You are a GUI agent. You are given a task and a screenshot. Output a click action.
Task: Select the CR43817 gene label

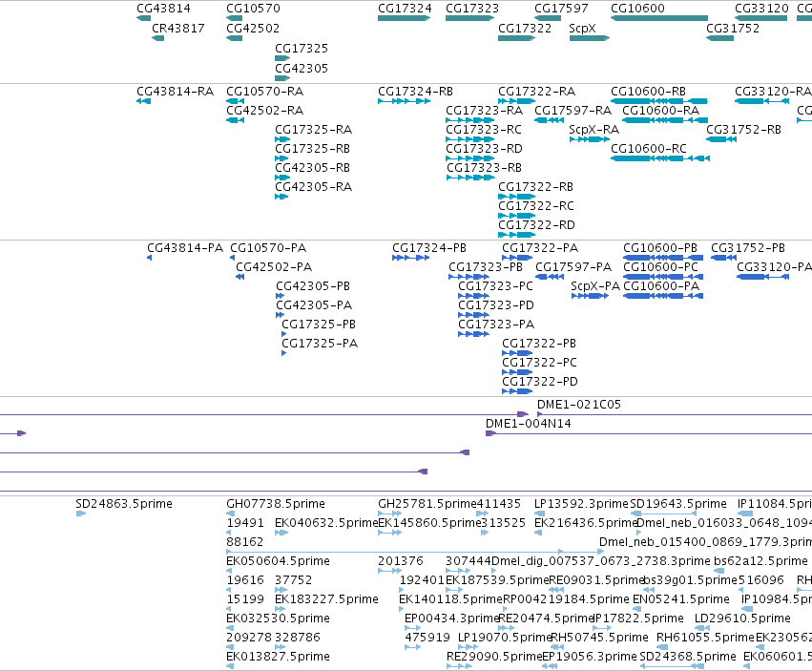[177, 28]
